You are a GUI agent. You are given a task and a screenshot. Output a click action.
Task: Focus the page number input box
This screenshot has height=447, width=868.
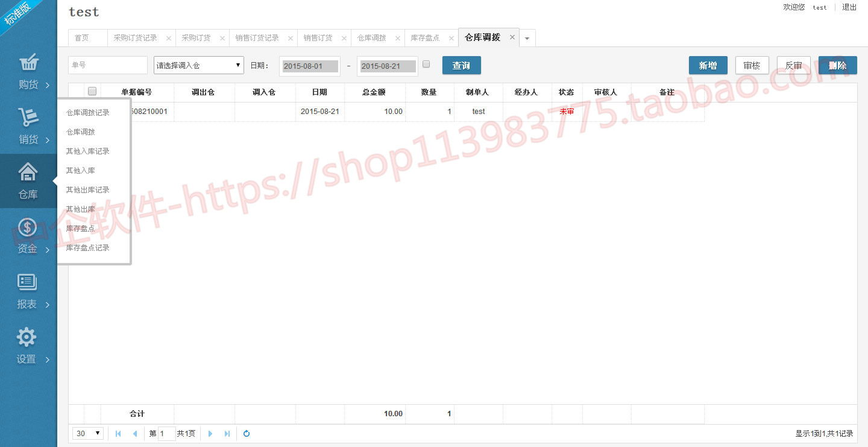(167, 434)
